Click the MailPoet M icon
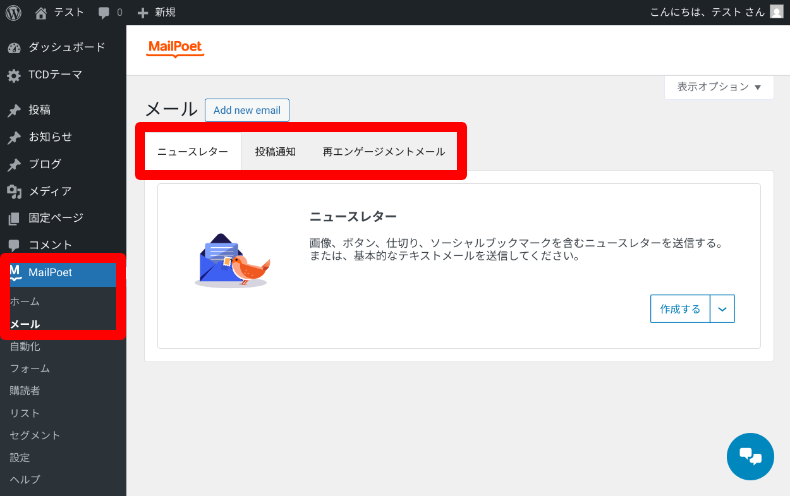Image resolution: width=790 pixels, height=496 pixels. tap(16, 272)
